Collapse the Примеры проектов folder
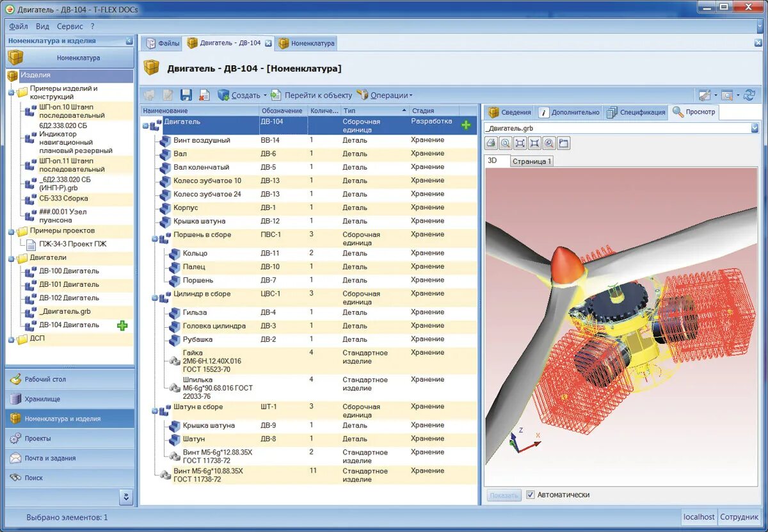Image resolution: width=768 pixels, height=532 pixels. click(x=11, y=231)
